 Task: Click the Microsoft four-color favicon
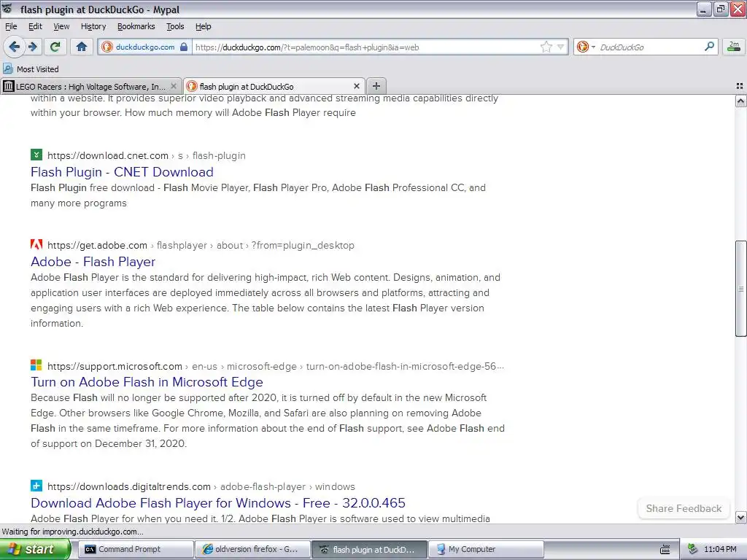click(x=36, y=365)
